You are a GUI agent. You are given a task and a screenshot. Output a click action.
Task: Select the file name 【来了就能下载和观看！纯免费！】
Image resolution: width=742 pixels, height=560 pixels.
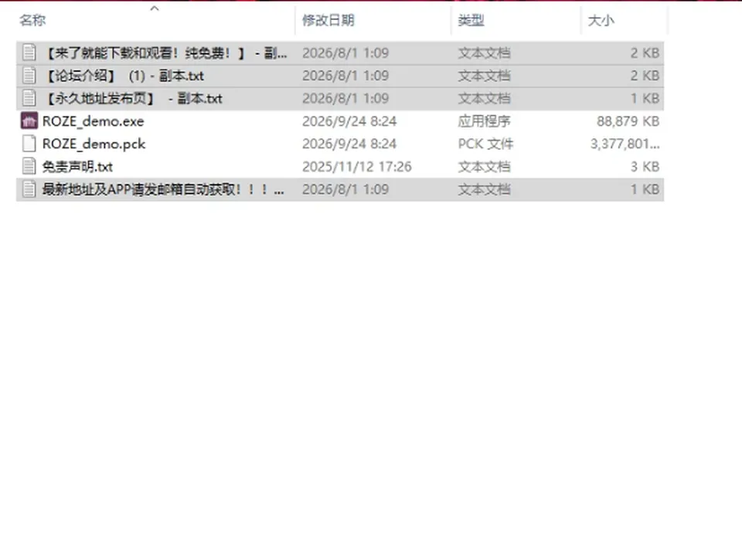(165, 53)
